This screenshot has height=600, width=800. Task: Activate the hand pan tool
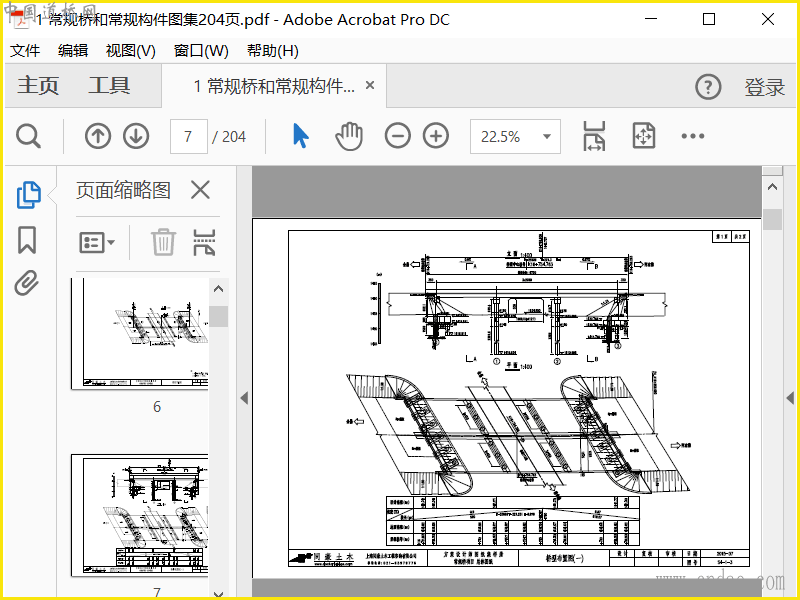349,136
